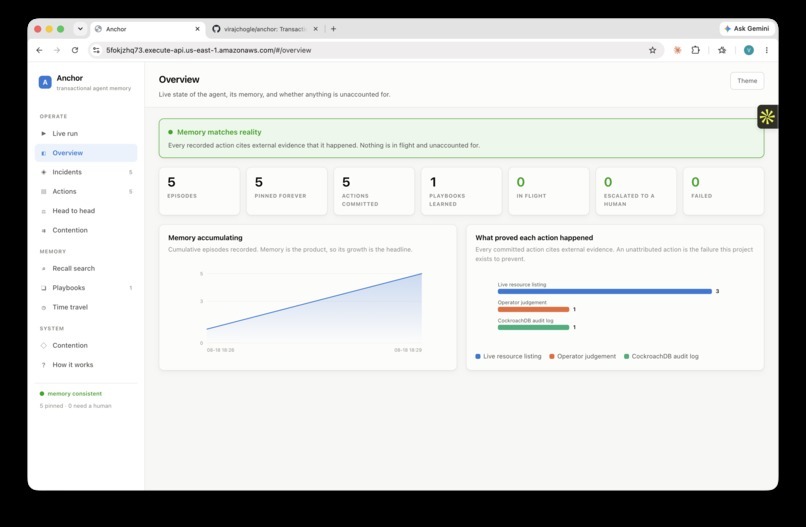The width and height of the screenshot is (806, 527).
Task: Click the orange extension icon in the toolbar
Action: point(677,50)
